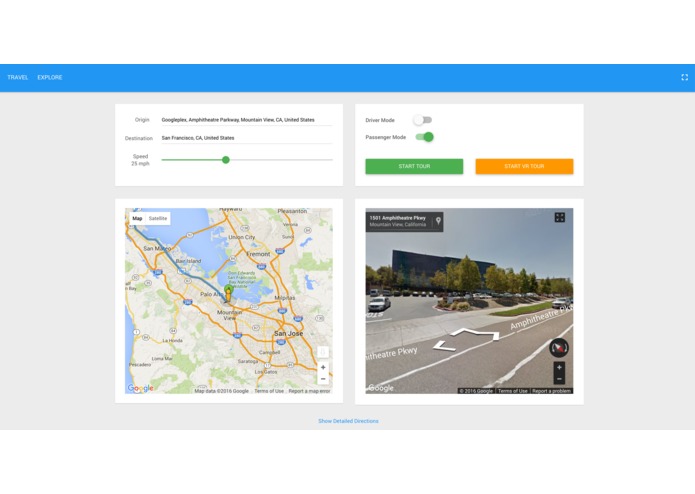Switch the map to Satellite view
The width and height of the screenshot is (695, 494).
pyautogui.click(x=158, y=218)
